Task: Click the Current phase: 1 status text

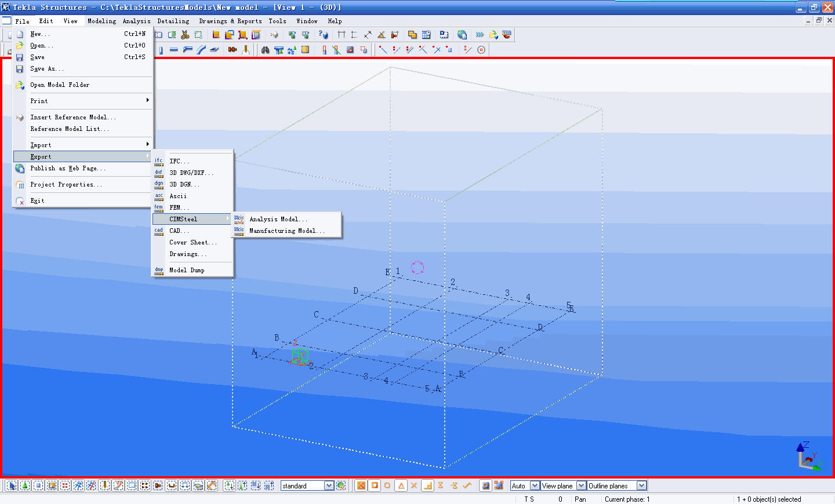Action: point(627,499)
